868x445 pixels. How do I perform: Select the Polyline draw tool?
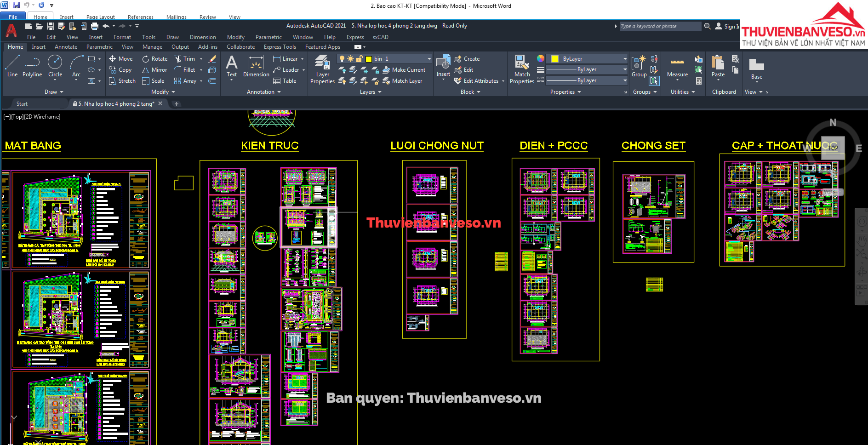tap(32, 66)
